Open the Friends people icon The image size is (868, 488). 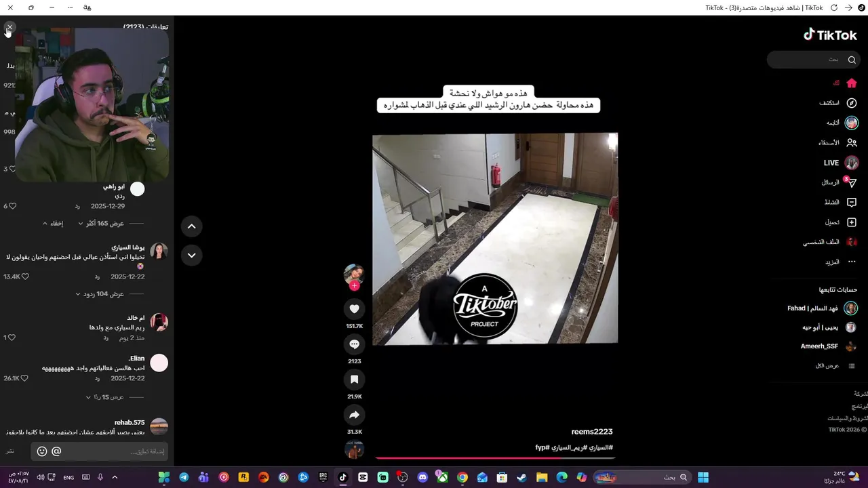point(852,142)
